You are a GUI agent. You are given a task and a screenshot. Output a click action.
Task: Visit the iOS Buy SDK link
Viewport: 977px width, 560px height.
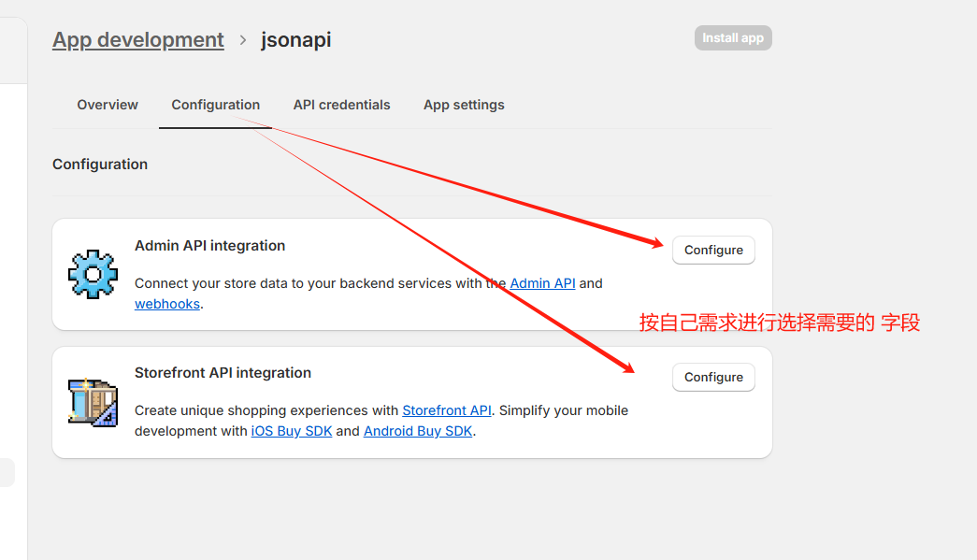(292, 431)
